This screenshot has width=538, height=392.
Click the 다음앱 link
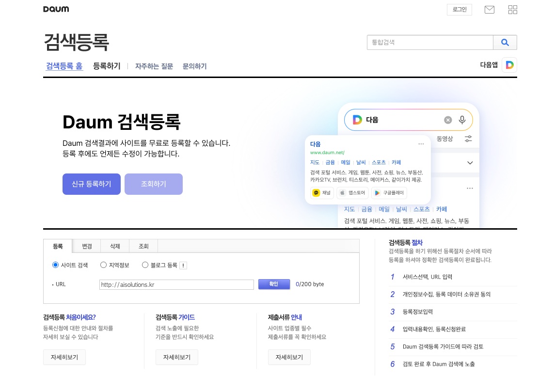coord(489,65)
